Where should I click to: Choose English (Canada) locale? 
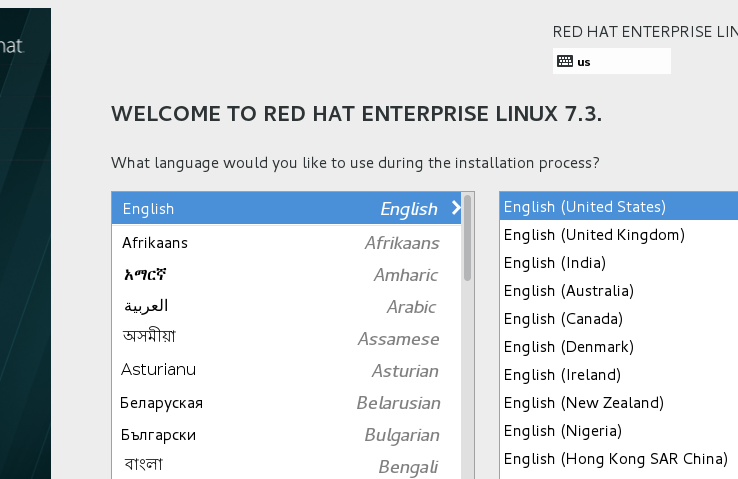(618, 319)
